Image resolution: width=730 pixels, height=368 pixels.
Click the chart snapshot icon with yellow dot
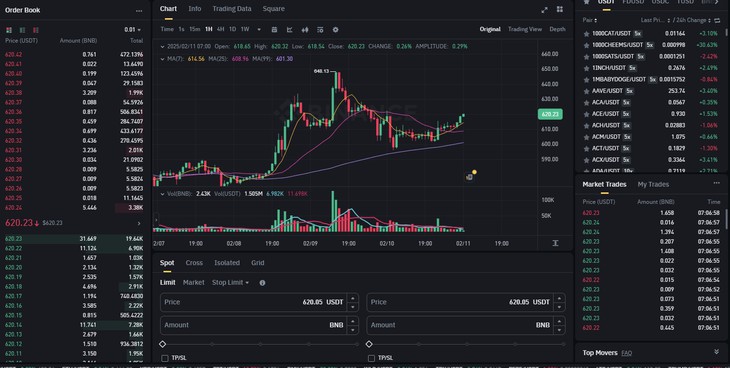tap(470, 177)
